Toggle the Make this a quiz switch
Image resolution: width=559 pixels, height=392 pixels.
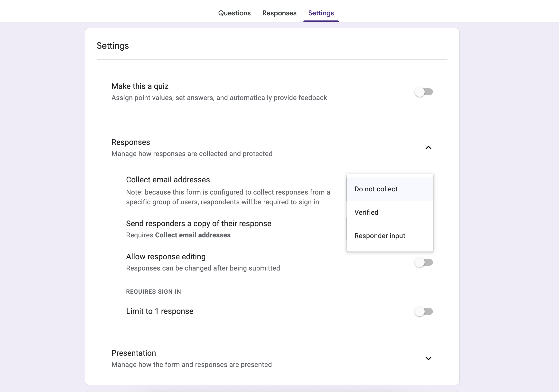[x=424, y=92]
